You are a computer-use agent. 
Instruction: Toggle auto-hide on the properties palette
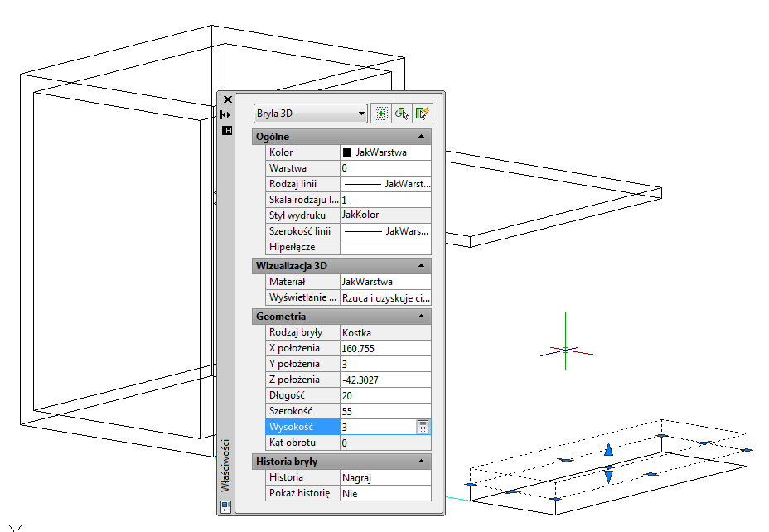(x=225, y=114)
